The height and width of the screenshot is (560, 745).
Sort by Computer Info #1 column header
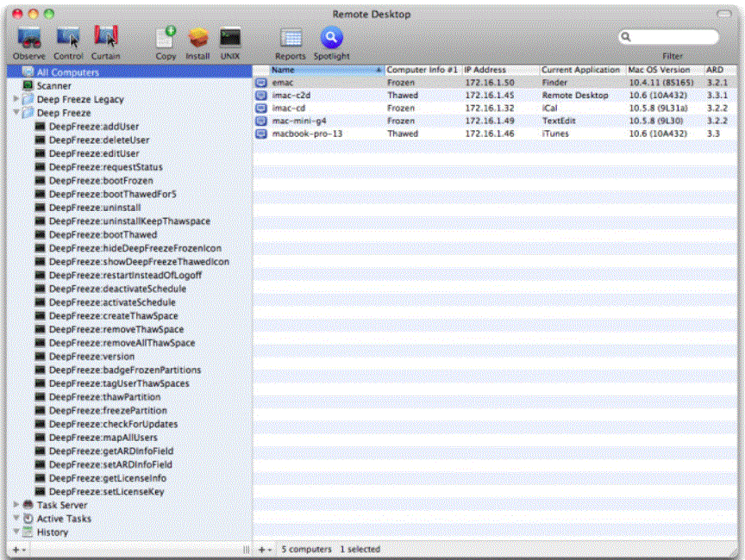[423, 70]
